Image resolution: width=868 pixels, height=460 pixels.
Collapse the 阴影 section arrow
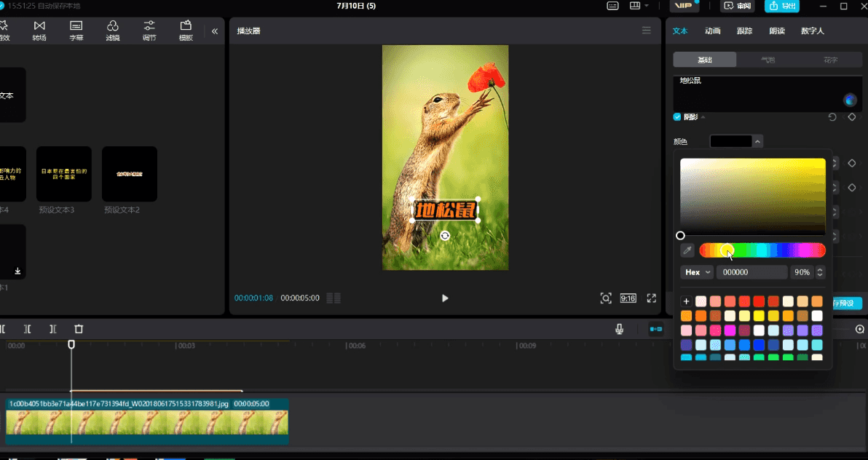(x=703, y=117)
